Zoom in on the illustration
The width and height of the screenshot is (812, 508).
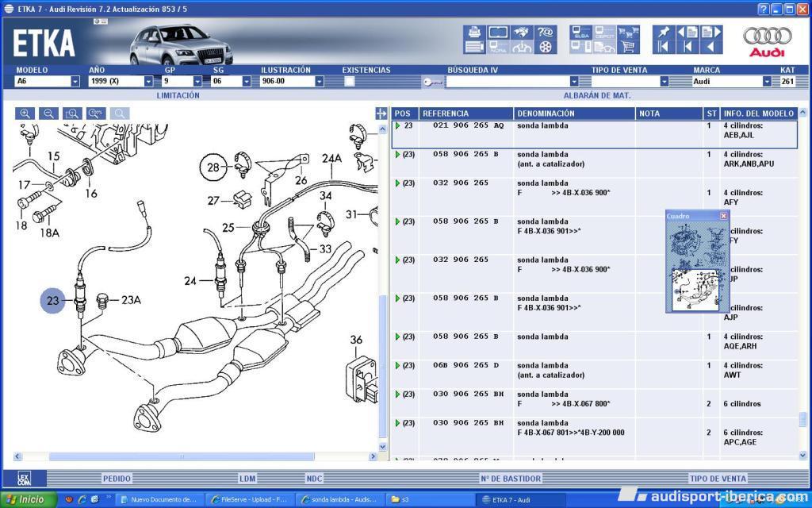[x=25, y=114]
